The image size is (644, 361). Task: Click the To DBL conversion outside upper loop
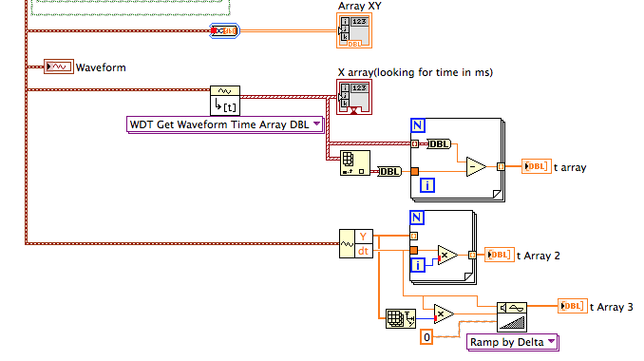pos(389,171)
